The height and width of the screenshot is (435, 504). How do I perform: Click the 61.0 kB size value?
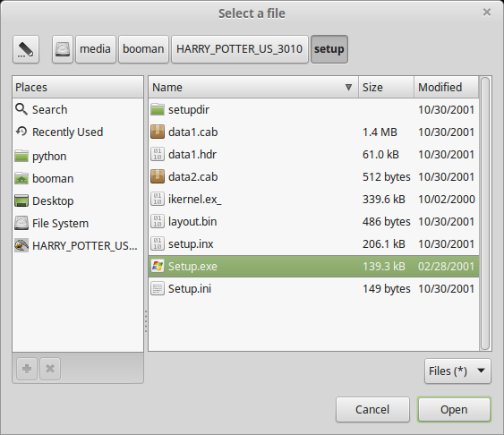click(x=380, y=155)
